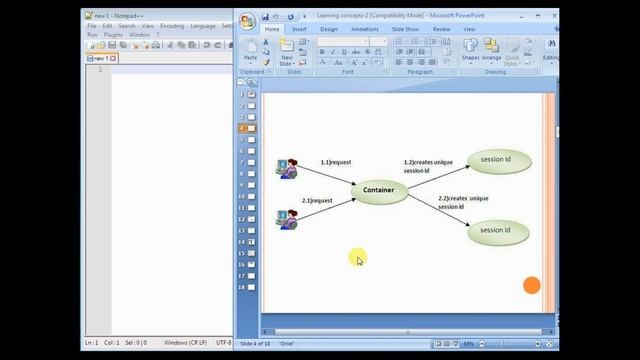Viewport: 640px width, 360px height.
Task: Open Bullets list dropdown in Paragraph group
Action: pyautogui.click(x=401, y=42)
